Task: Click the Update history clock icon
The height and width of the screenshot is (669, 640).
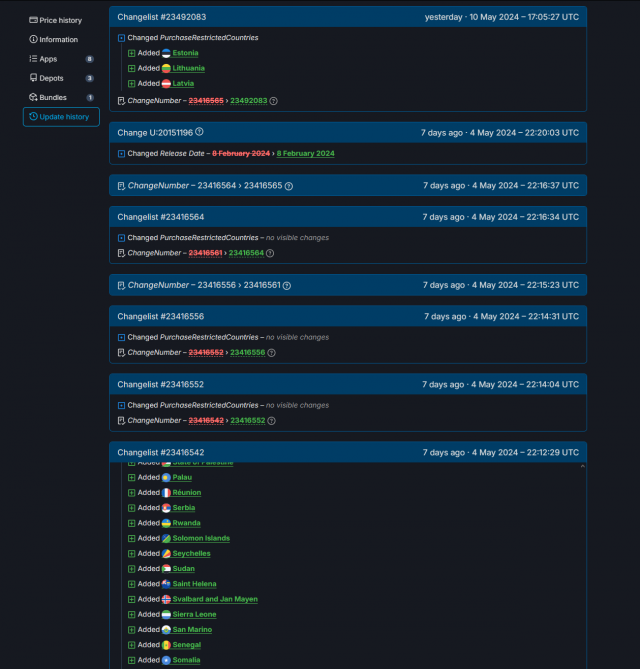Action: pyautogui.click(x=33, y=117)
